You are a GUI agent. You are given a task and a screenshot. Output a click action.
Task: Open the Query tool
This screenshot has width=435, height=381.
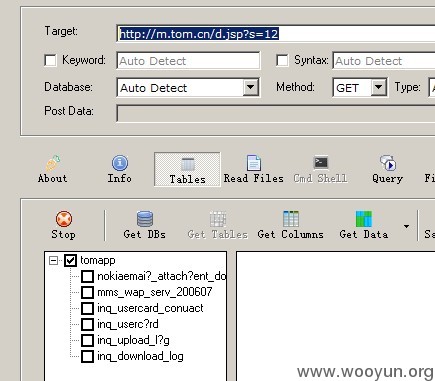click(387, 169)
